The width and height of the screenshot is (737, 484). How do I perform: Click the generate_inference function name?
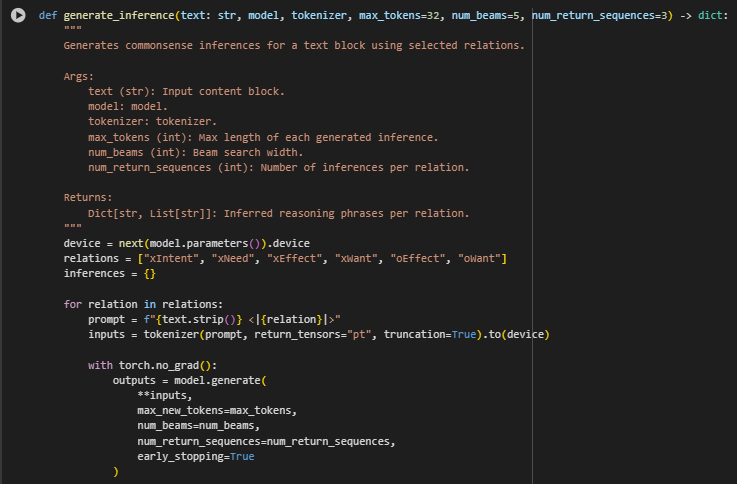119,16
